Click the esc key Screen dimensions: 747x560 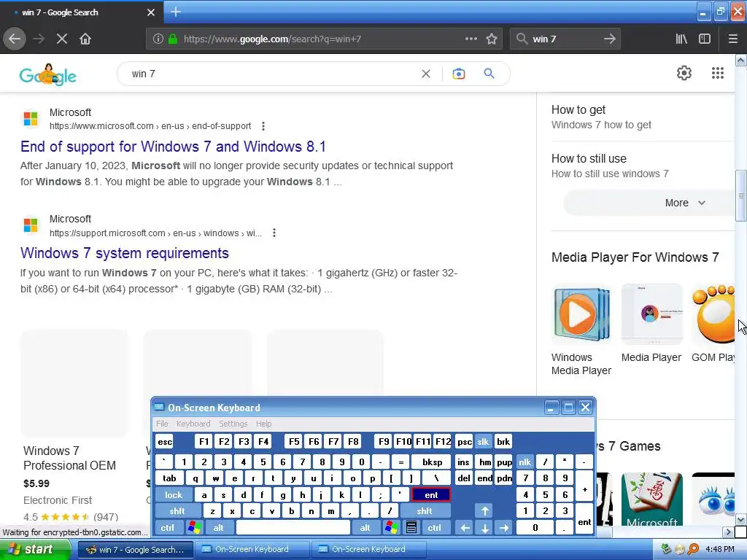click(x=165, y=441)
